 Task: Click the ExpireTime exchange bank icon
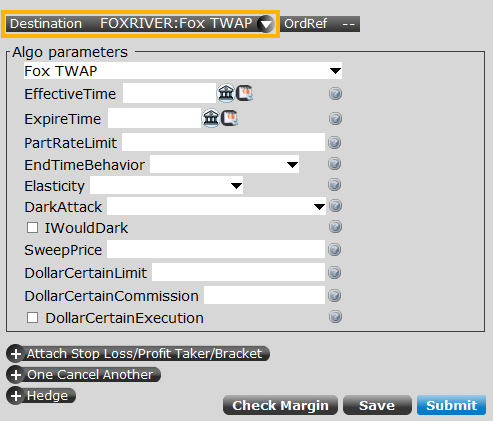click(x=211, y=118)
